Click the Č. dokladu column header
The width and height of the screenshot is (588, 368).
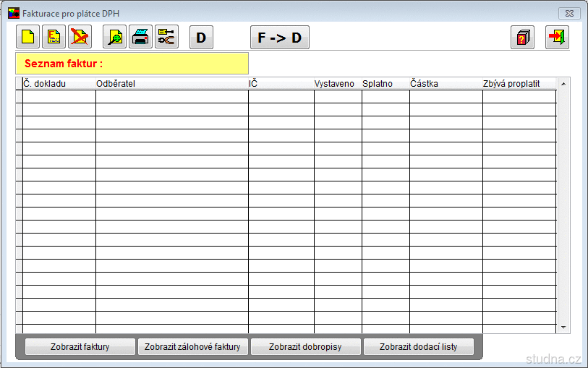point(59,84)
